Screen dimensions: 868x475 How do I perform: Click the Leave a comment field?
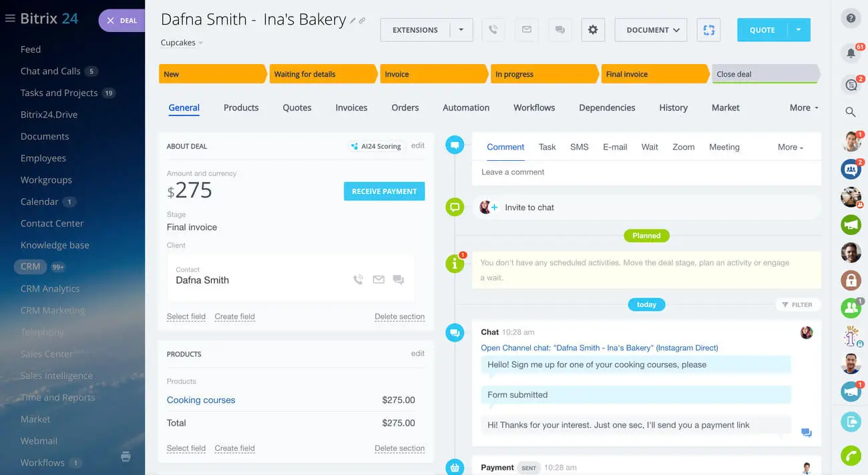coord(646,172)
